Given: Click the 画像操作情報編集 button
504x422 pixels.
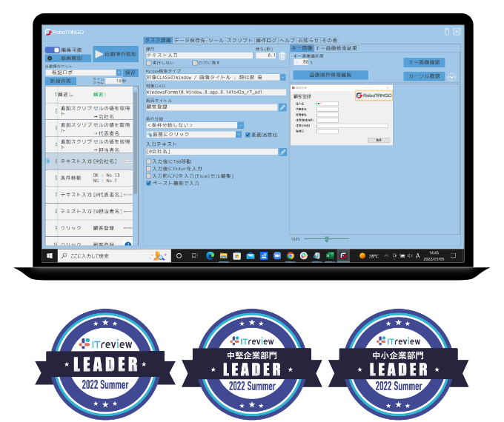Looking at the screenshot, I should (331, 75).
